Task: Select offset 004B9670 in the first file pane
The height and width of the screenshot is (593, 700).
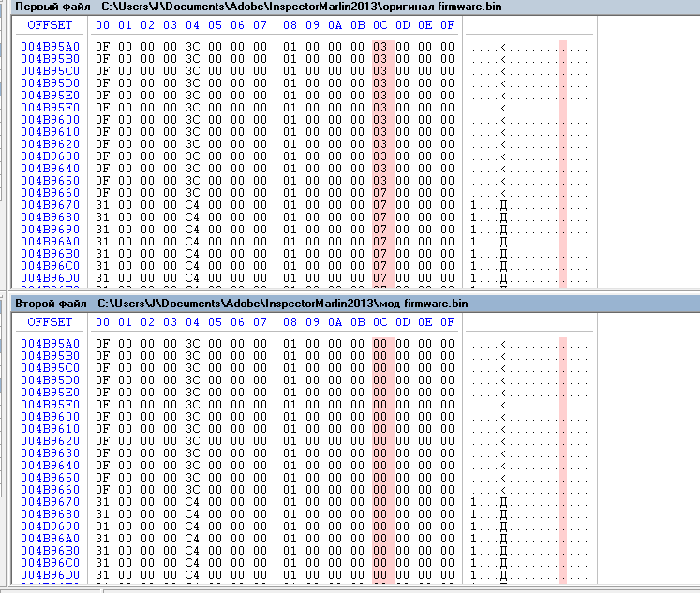Action: click(x=50, y=204)
